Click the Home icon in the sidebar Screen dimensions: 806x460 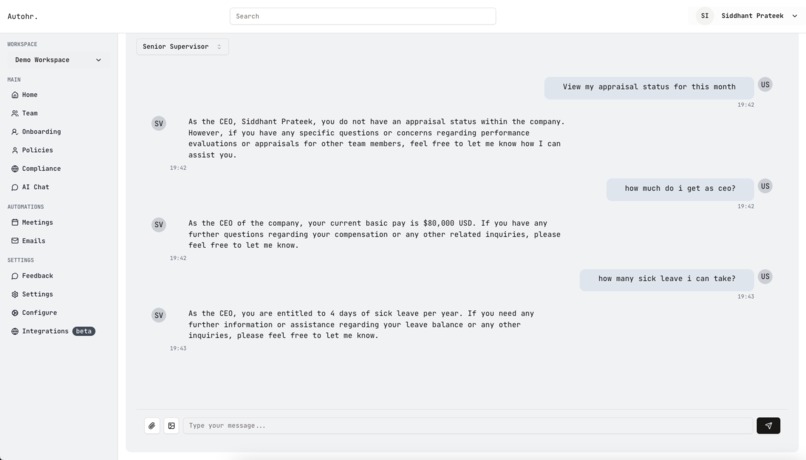pyautogui.click(x=15, y=95)
